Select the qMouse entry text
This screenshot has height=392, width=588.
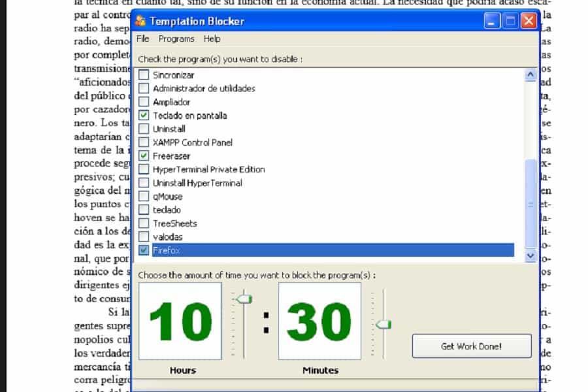[168, 197]
